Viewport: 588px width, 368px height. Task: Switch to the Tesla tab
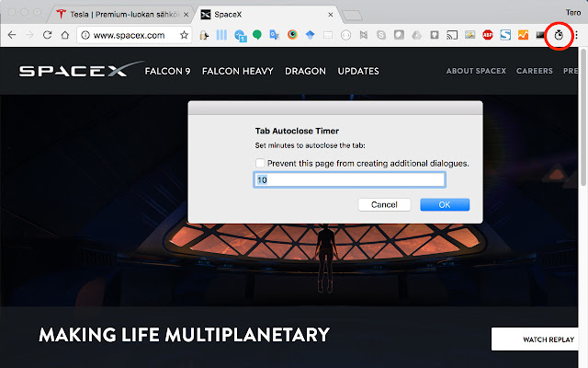(x=122, y=15)
